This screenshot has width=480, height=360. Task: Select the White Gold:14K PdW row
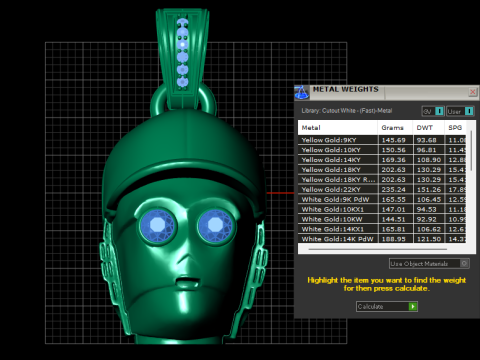[x=382, y=239]
